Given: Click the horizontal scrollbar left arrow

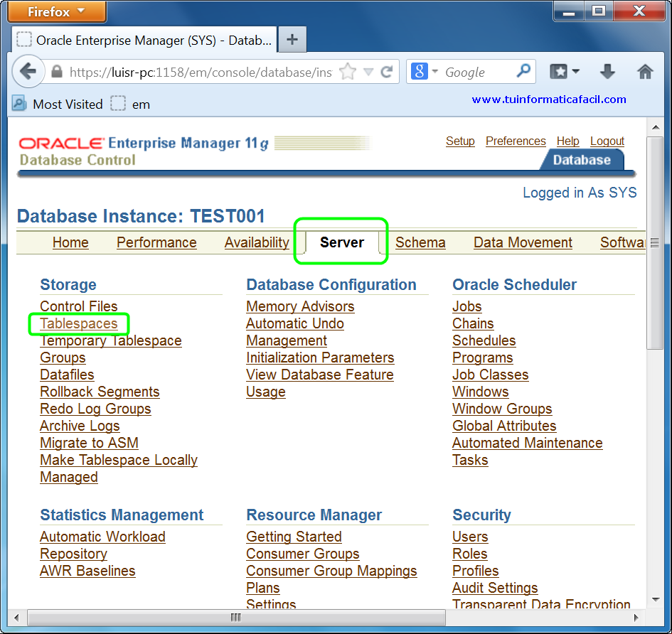Looking at the screenshot, I should coord(17,618).
